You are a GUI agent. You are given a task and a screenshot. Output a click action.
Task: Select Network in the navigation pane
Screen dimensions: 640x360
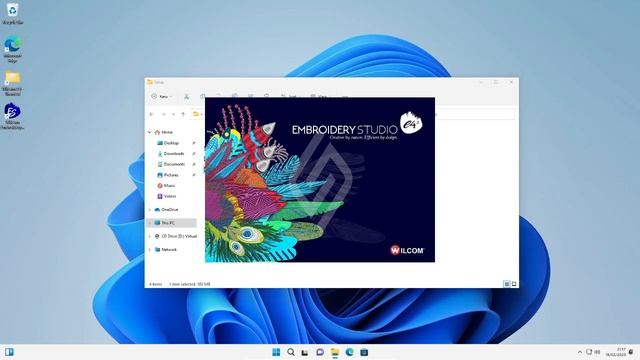click(166, 249)
